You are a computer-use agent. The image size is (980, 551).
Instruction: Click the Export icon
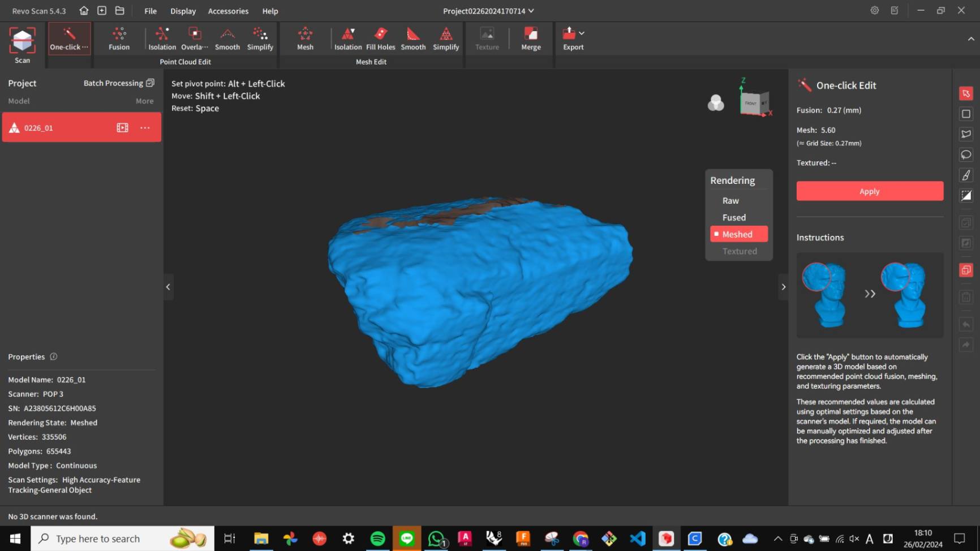click(x=569, y=34)
